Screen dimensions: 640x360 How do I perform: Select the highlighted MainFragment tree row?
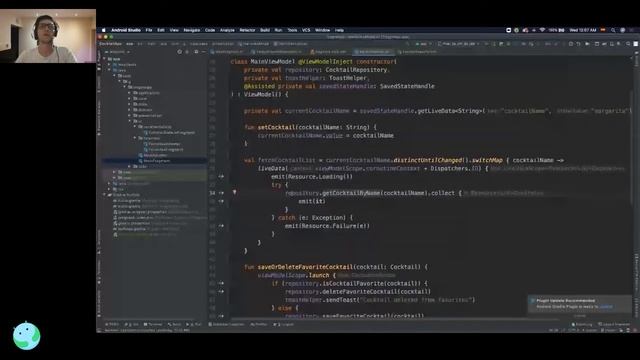click(154, 161)
